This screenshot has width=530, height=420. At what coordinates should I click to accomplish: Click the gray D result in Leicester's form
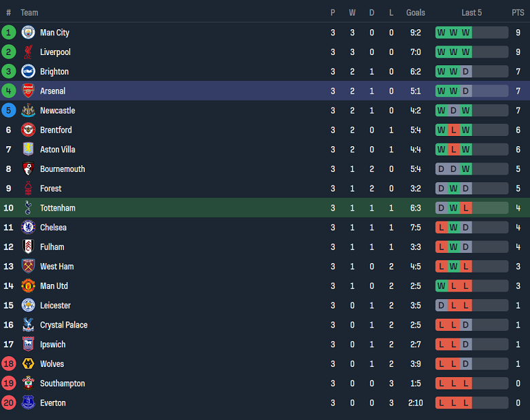441,306
